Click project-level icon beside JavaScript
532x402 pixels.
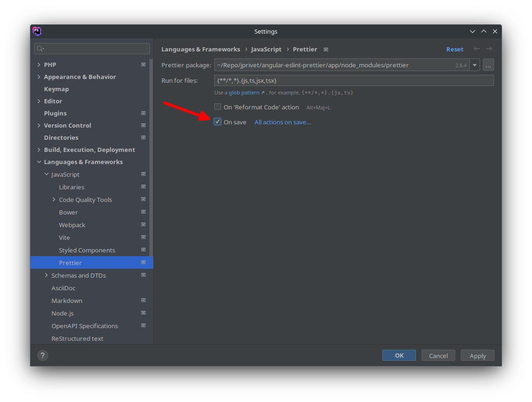coord(144,174)
